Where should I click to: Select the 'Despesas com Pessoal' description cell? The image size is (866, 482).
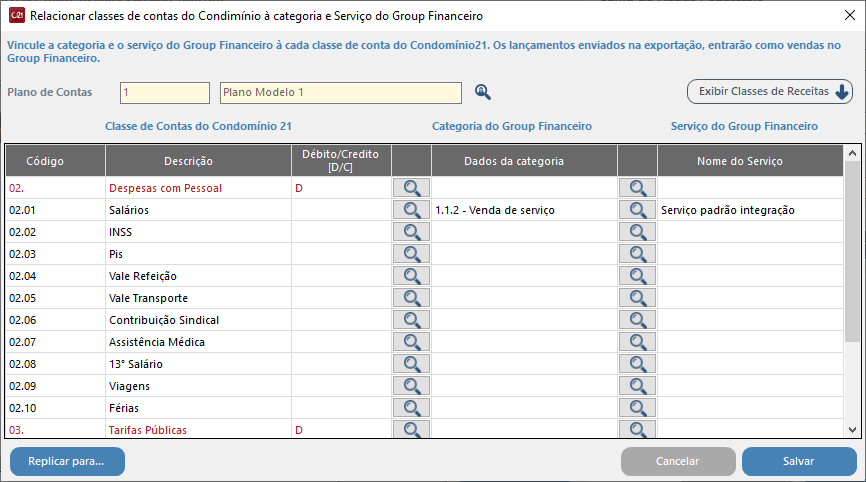pyautogui.click(x=198, y=188)
